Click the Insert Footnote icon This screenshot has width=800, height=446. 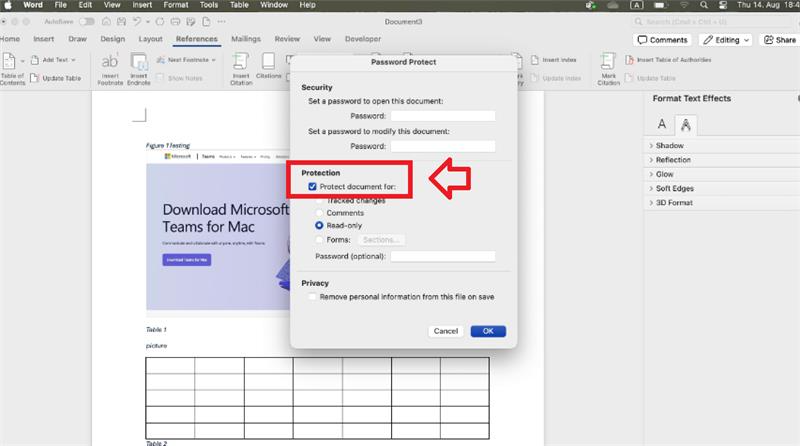tap(110, 62)
